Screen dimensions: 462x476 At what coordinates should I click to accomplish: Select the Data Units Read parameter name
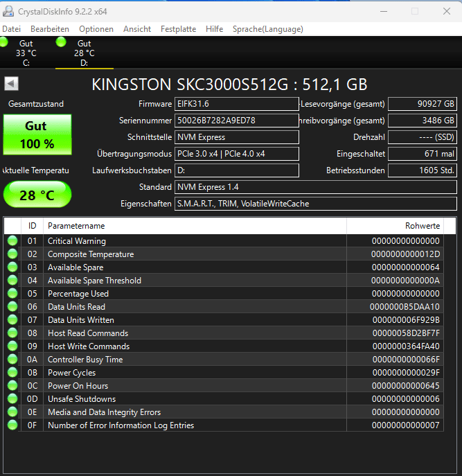pos(76,307)
